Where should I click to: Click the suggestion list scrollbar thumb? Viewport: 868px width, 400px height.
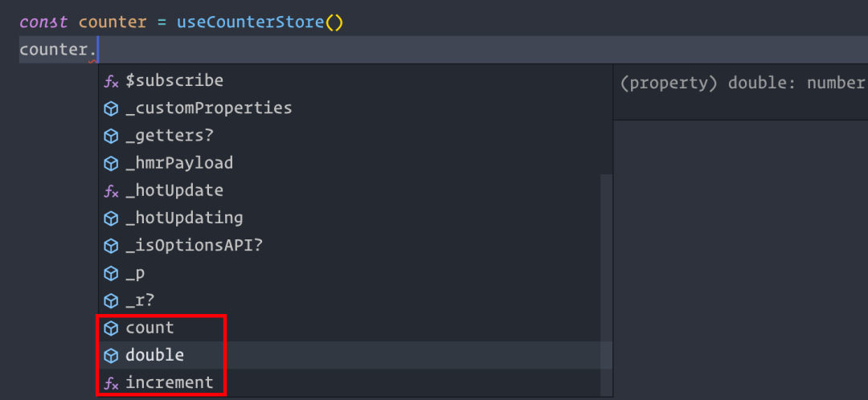(607, 285)
